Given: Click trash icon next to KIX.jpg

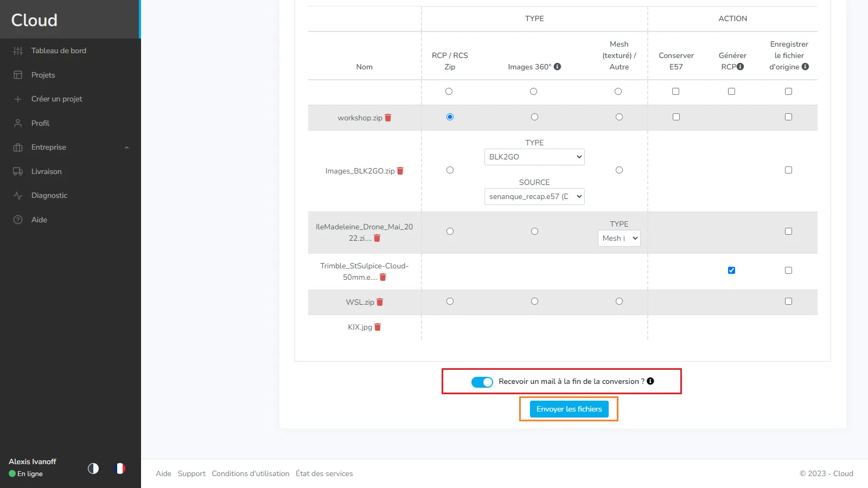Looking at the screenshot, I should pyautogui.click(x=378, y=327).
